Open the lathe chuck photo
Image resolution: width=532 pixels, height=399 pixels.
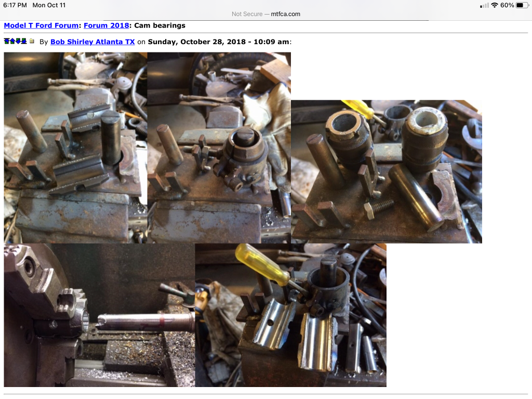point(99,315)
